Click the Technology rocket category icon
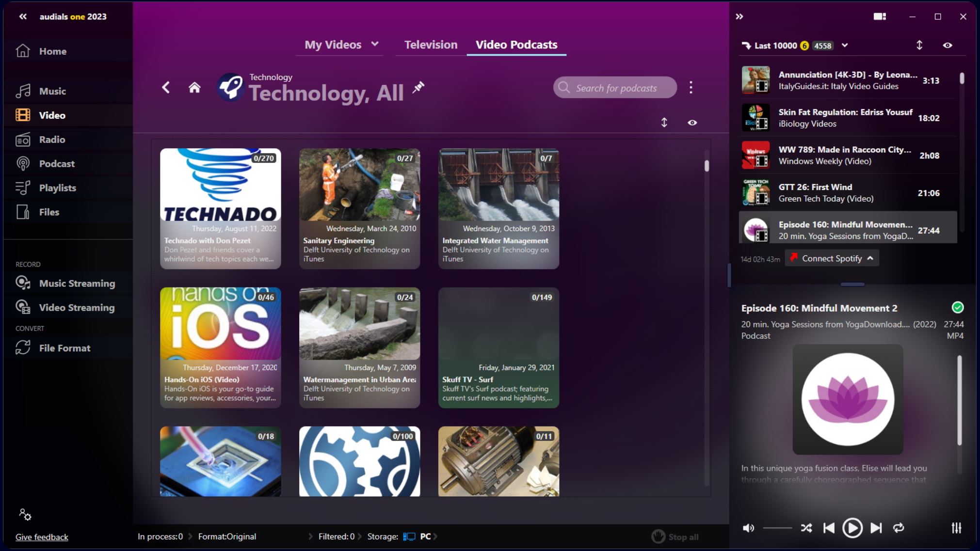This screenshot has width=980, height=551. pos(230,87)
